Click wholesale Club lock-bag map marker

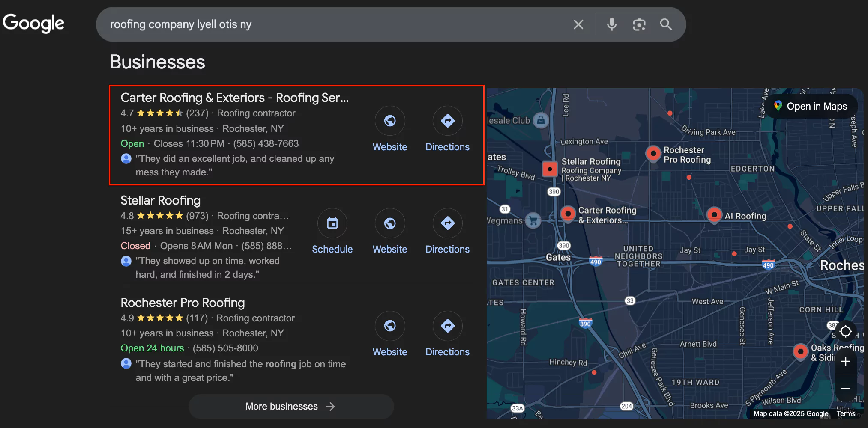pos(541,120)
